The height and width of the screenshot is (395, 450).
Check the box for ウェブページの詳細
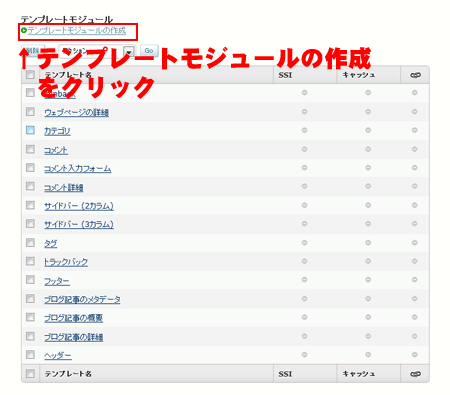[x=30, y=111]
